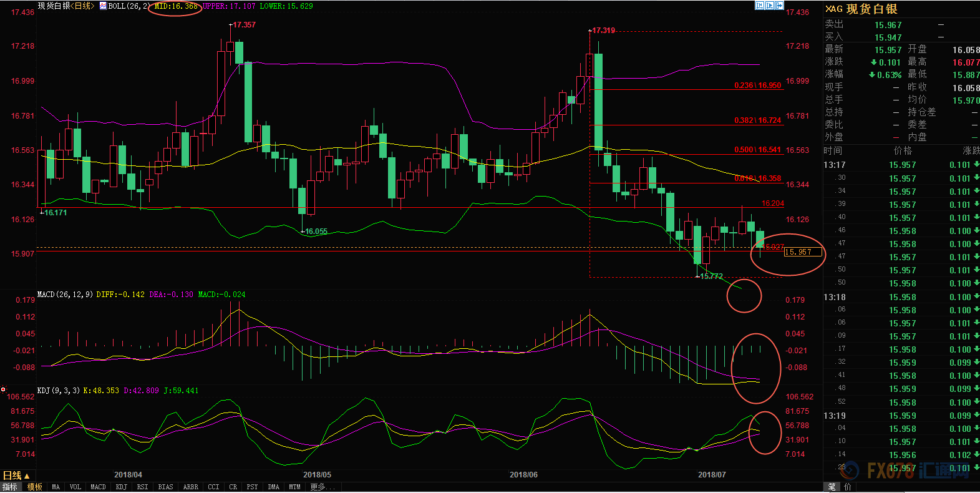The height and width of the screenshot is (493, 980).
Task: Open the 日线 period selector
Action: pos(16,476)
